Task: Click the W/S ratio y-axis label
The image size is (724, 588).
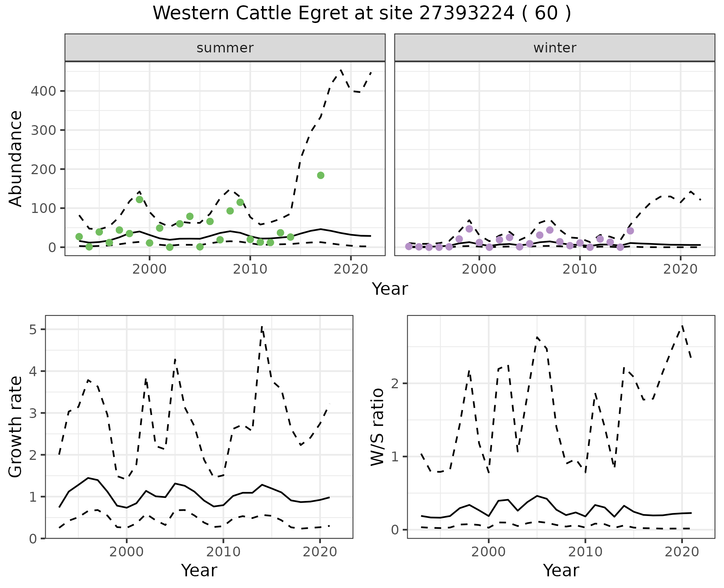Action: [377, 427]
